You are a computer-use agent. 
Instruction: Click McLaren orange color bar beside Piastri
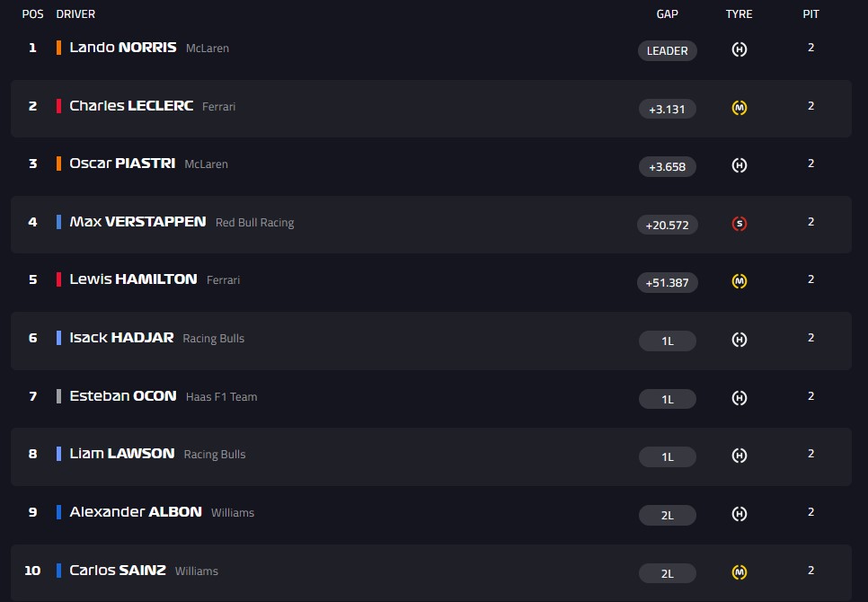click(x=58, y=164)
